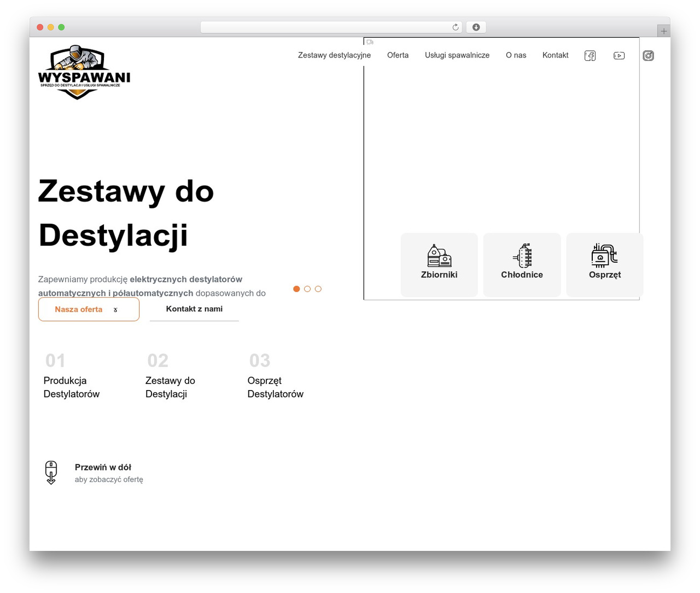Open the Chłodnice category card

click(x=522, y=265)
